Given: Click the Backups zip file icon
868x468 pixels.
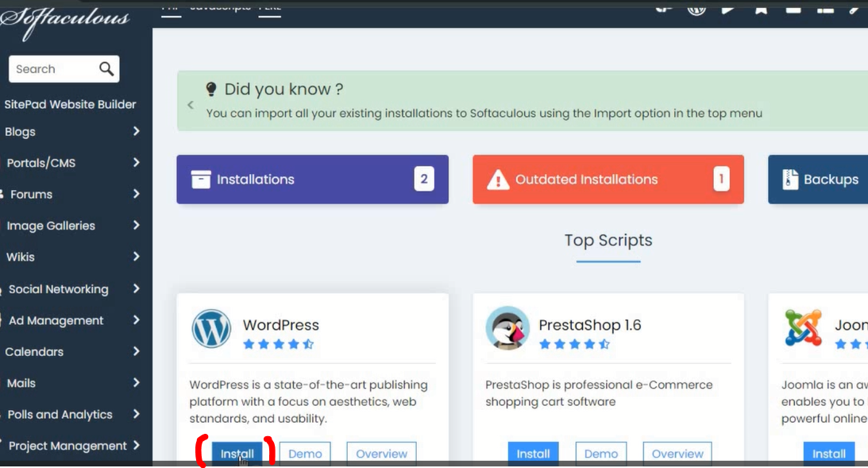Looking at the screenshot, I should [790, 179].
